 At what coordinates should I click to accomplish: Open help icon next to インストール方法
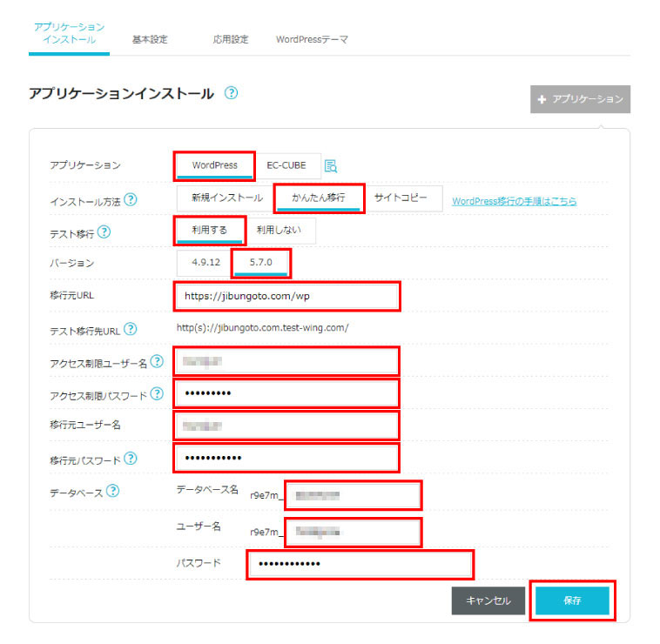click(131, 199)
